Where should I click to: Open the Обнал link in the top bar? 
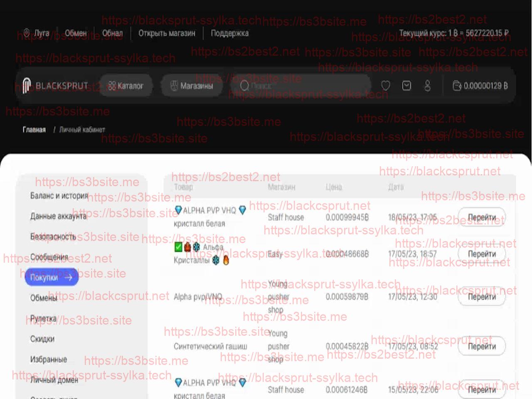pyautogui.click(x=112, y=33)
